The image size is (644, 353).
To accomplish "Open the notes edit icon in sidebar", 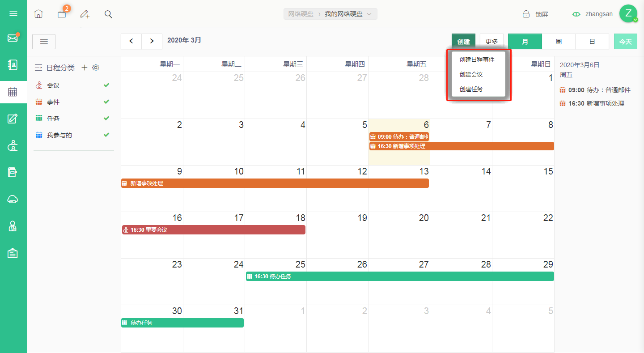I will click(13, 119).
